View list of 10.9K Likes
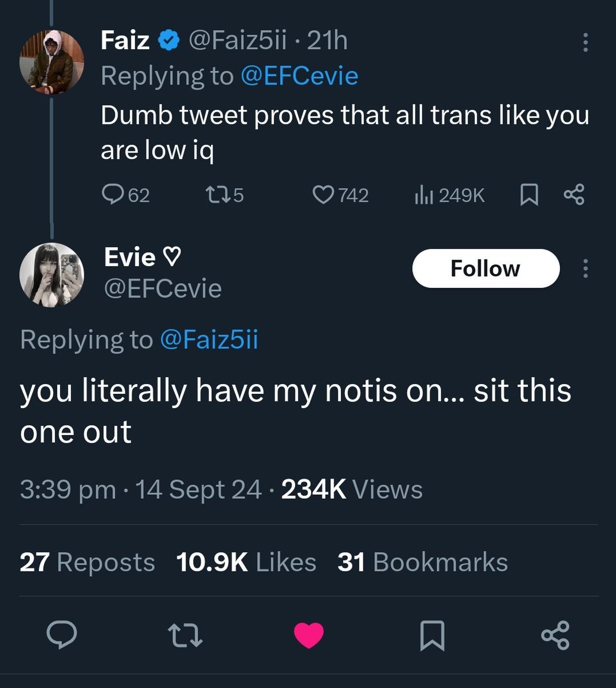Viewport: 616px width, 688px height. [246, 562]
